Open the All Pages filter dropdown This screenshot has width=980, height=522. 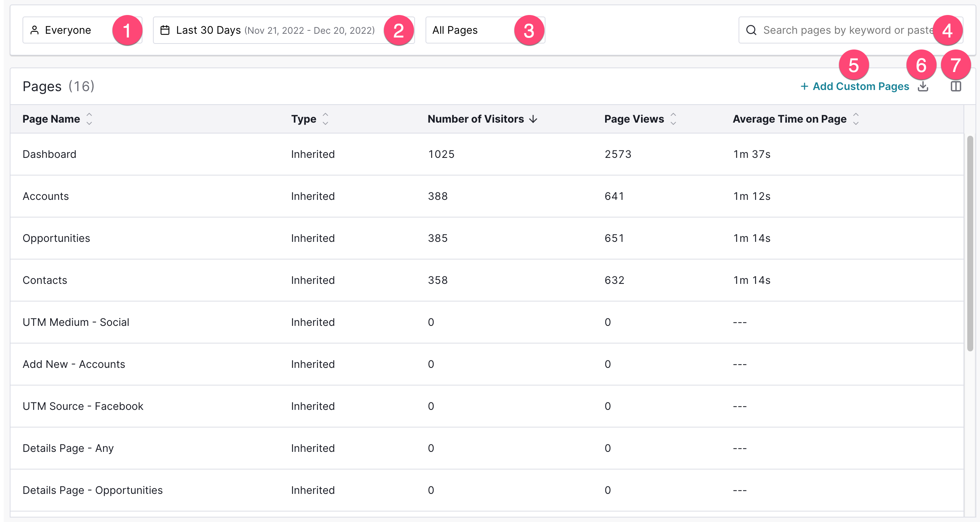tap(485, 30)
